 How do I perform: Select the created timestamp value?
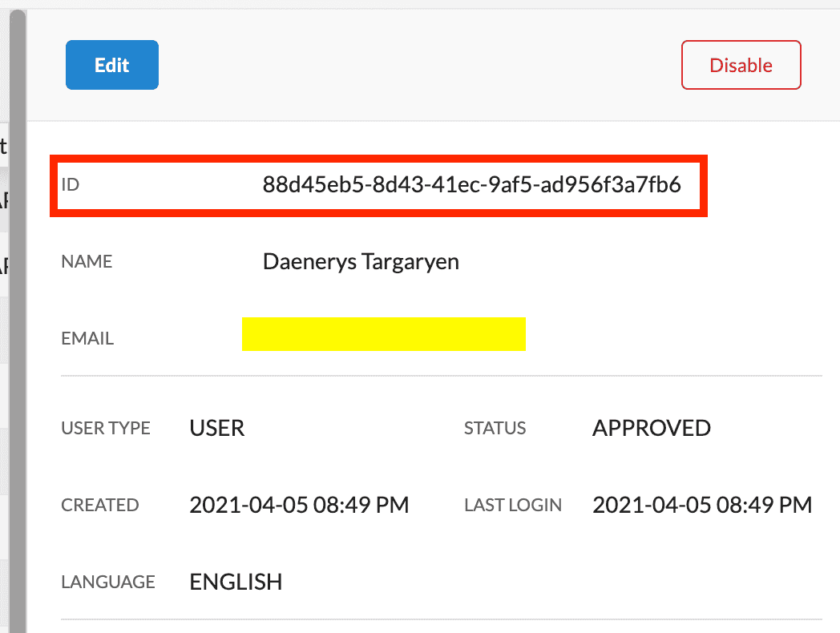pyautogui.click(x=299, y=506)
